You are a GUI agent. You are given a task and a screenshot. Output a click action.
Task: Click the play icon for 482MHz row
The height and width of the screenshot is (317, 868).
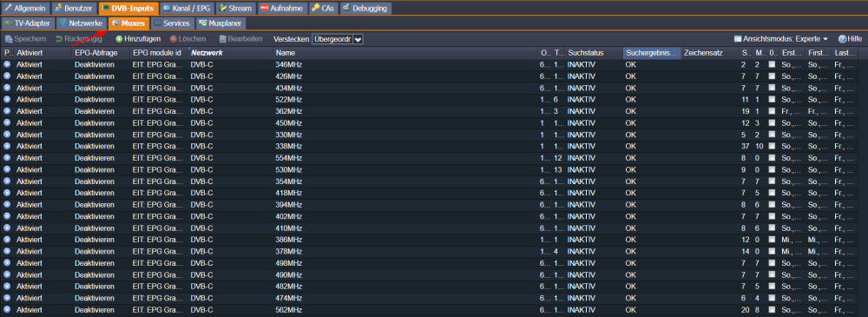coord(7,287)
